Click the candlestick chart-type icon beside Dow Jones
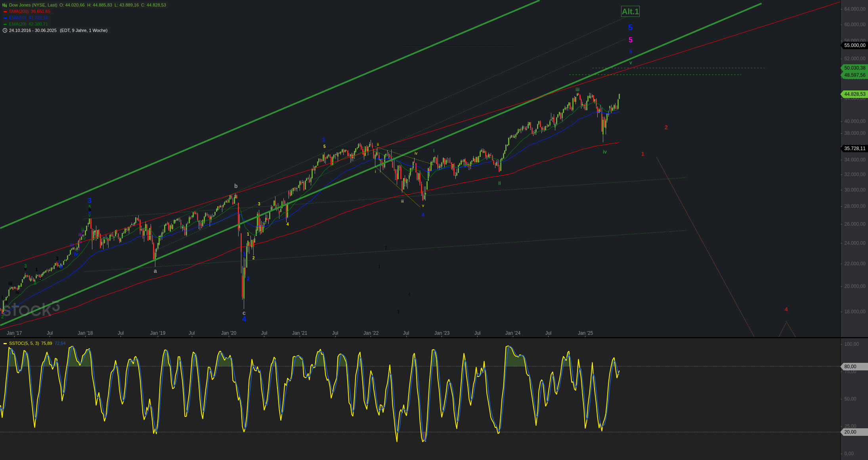 click(5, 5)
